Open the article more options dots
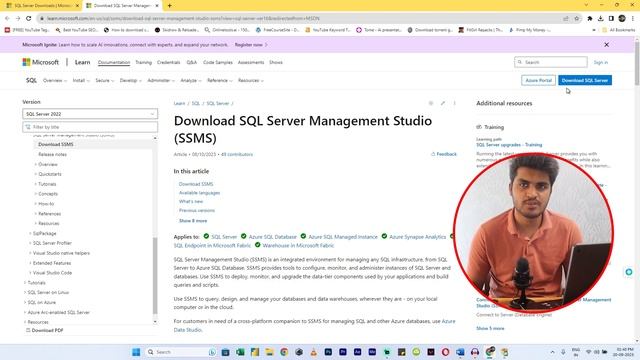The width and height of the screenshot is (640, 360). pyautogui.click(x=454, y=103)
